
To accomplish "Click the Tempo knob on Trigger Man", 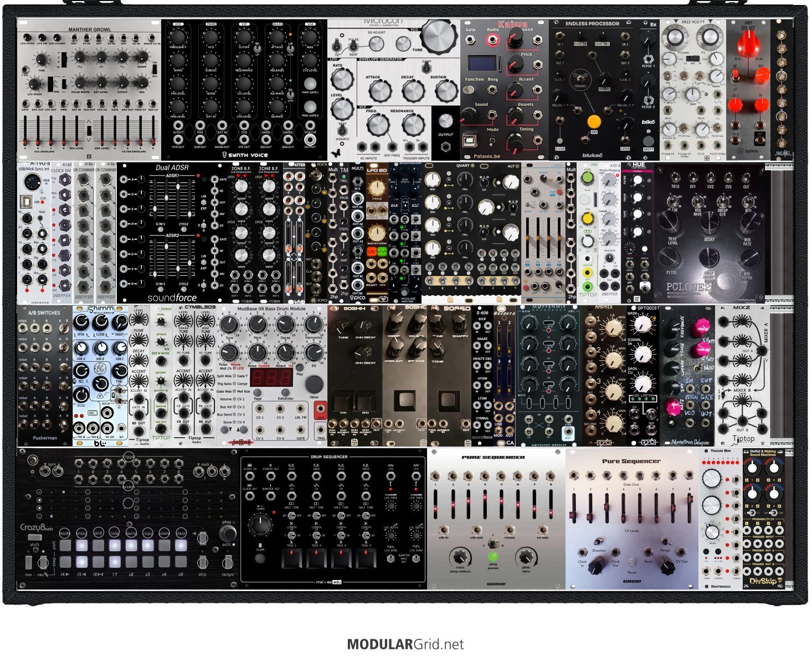I will click(x=712, y=533).
